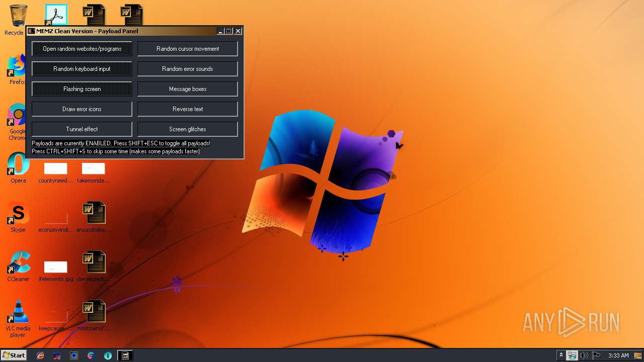This screenshot has width=644, height=362.
Task: Close the MEMZ Payload Panel window
Action: pos(238,31)
